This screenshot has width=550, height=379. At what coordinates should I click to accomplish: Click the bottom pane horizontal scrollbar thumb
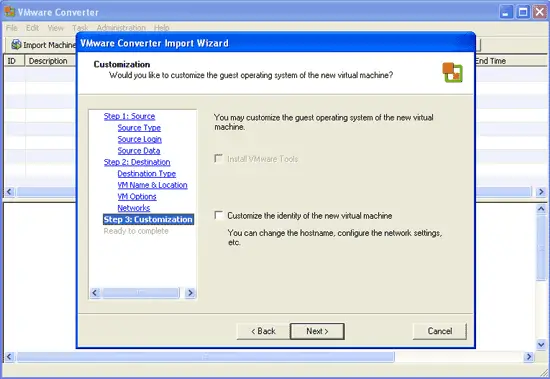click(x=206, y=357)
